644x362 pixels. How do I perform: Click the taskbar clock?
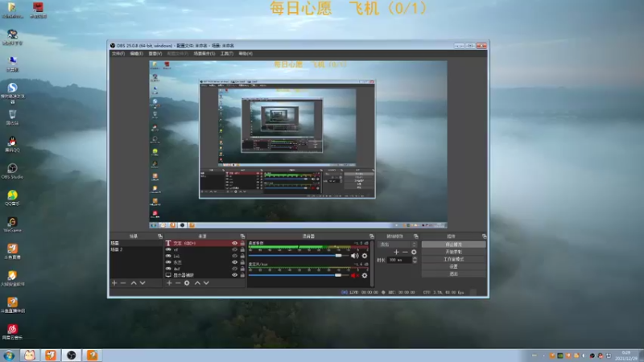(x=626, y=356)
